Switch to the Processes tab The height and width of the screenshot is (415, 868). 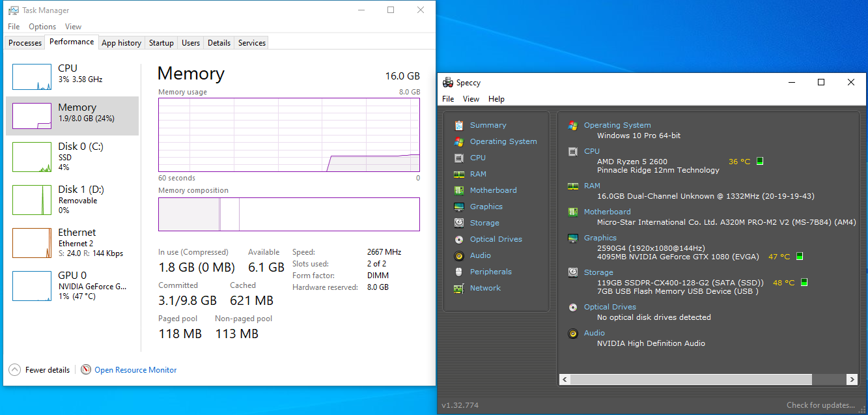point(25,43)
